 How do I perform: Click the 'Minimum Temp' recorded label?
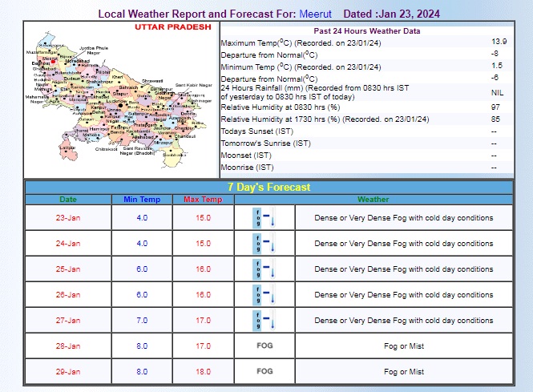point(301,67)
